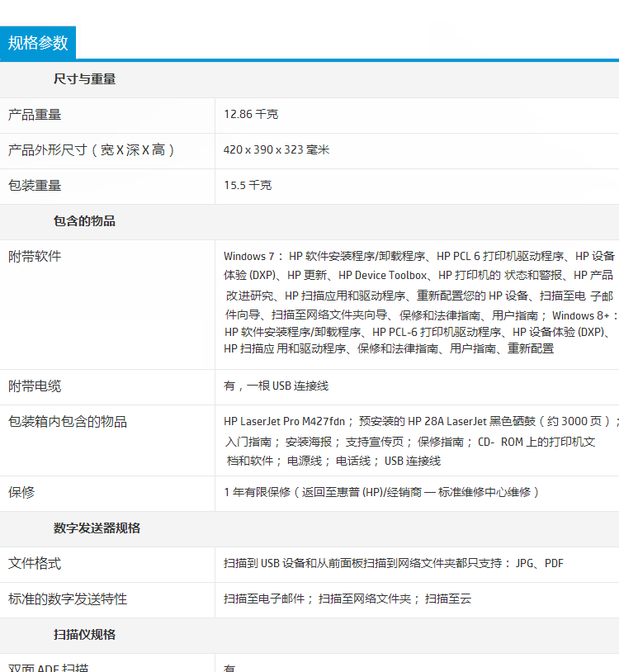Click the 保修 label
619x672 pixels.
(x=21, y=493)
